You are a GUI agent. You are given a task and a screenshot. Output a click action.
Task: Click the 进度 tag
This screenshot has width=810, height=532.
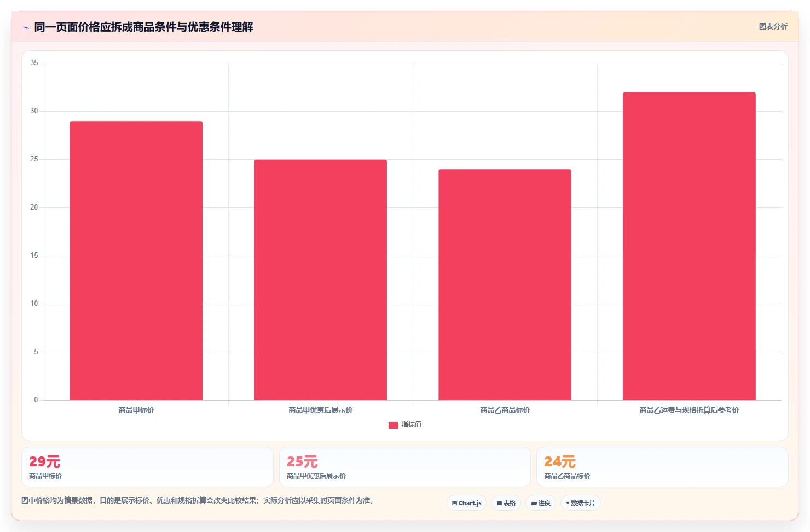[x=541, y=503]
